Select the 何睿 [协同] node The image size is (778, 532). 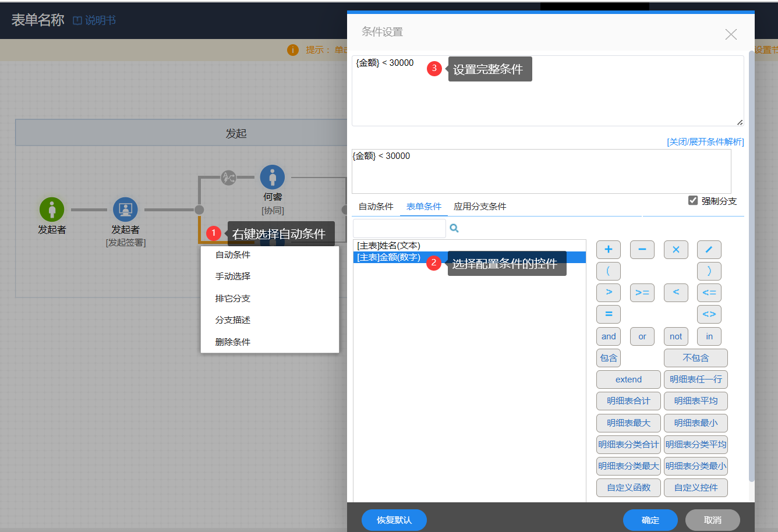point(273,177)
